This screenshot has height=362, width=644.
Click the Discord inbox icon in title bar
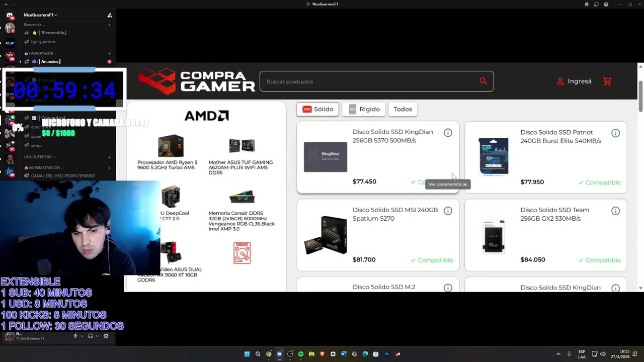pyautogui.click(x=596, y=4)
